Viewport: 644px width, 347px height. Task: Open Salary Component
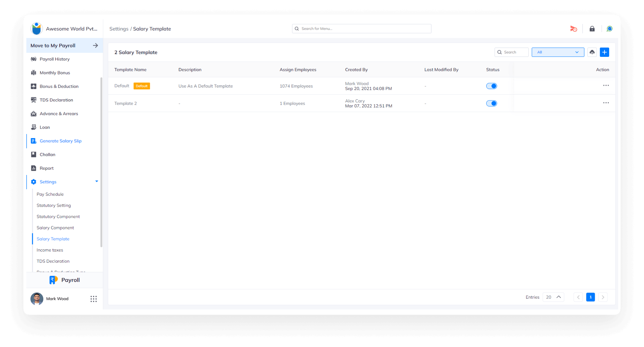pos(55,228)
